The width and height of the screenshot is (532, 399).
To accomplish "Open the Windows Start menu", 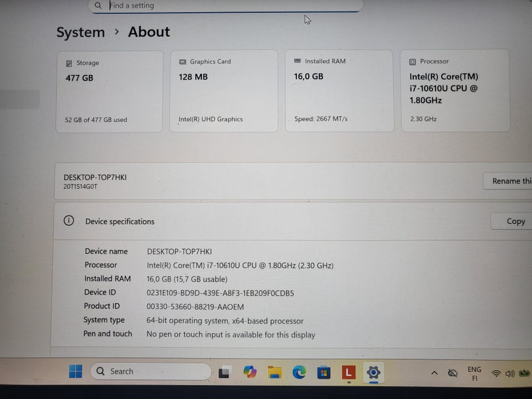I will tap(76, 371).
